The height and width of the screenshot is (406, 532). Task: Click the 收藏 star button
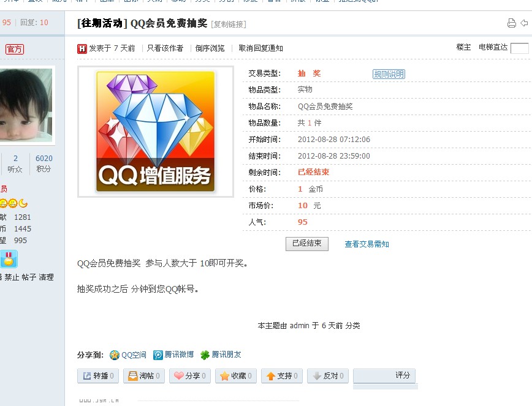click(236, 376)
